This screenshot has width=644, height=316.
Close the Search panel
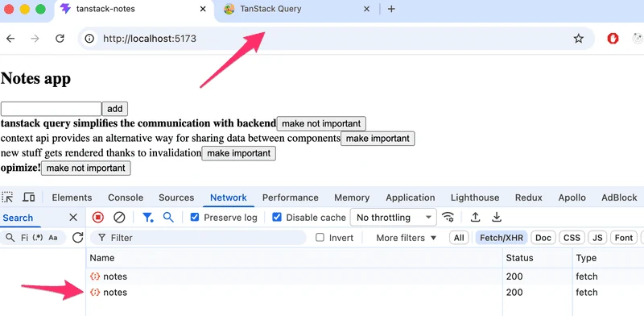tap(73, 218)
